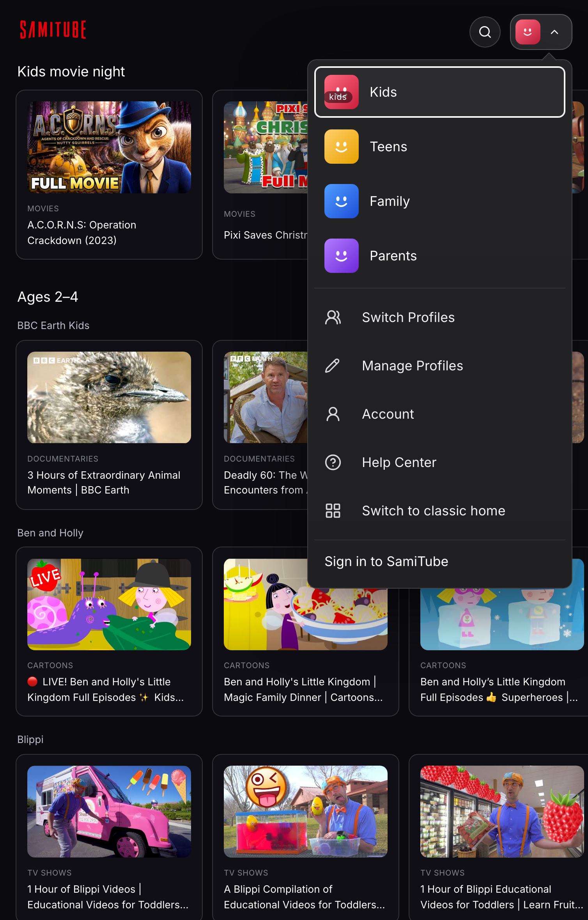Click the Blippi subheading
This screenshot has height=920, width=588.
tap(30, 740)
